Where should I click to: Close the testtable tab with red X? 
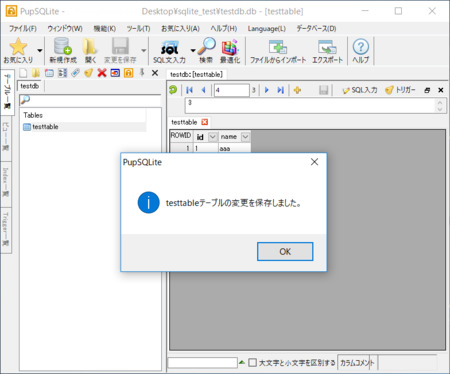coord(205,122)
